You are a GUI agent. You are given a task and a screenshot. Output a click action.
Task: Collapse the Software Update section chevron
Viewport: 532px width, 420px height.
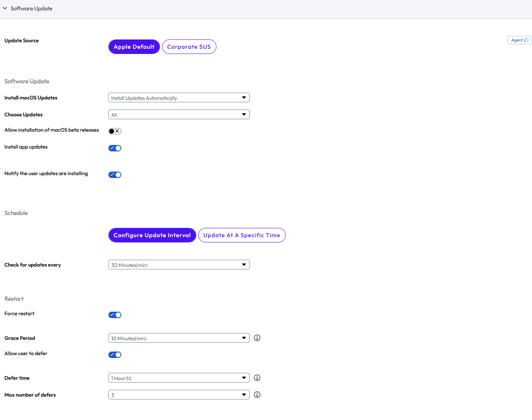[5, 8]
